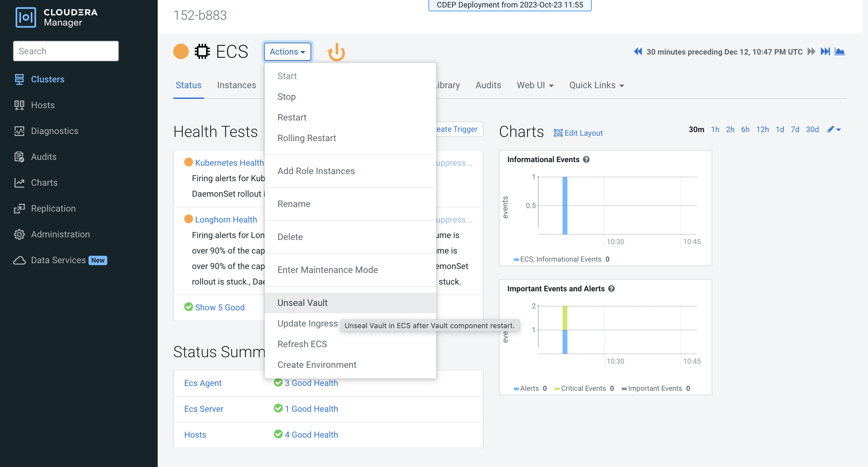Screen dimensions: 868x467
Task: Expand the Quick Links dropdown
Action: [x=596, y=85]
